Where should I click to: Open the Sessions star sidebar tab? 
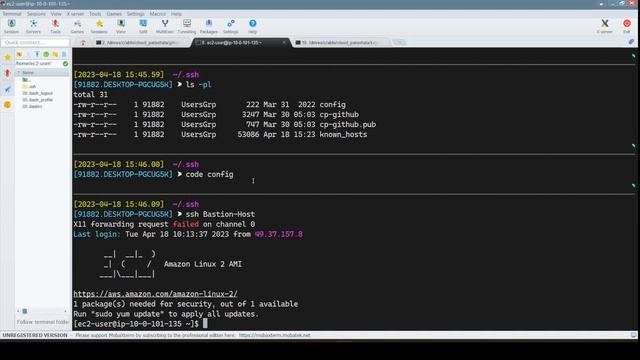pos(7,58)
